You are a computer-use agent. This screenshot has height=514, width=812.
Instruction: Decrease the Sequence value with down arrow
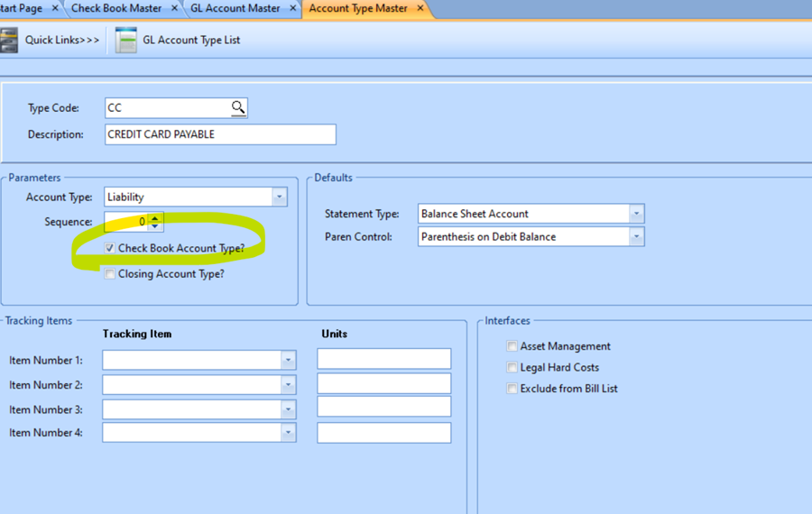pos(155,226)
